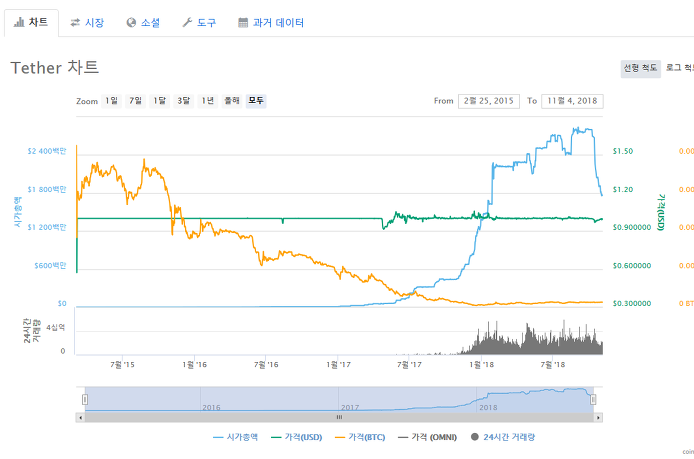This screenshot has height=459, width=694.
Task: Set zoom to 3달
Action: pos(184,101)
